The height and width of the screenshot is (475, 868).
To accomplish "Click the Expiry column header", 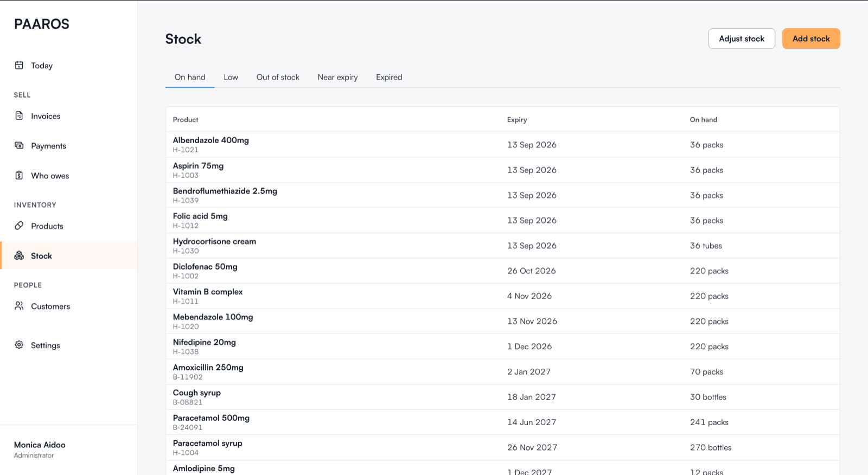I will (x=517, y=120).
